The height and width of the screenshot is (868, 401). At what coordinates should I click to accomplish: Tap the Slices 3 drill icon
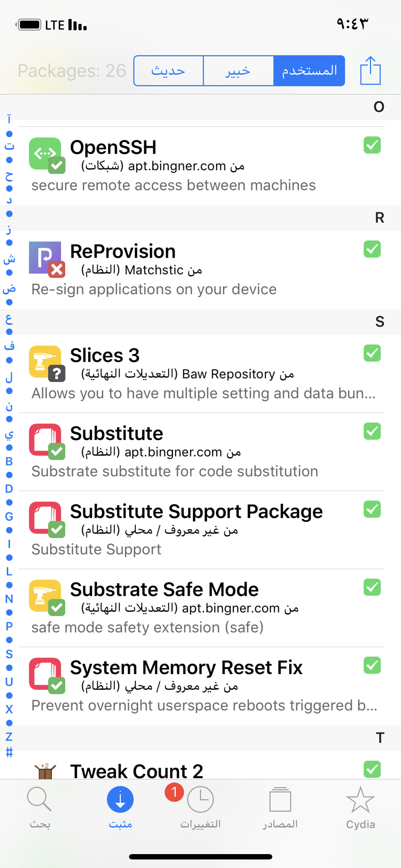45,362
